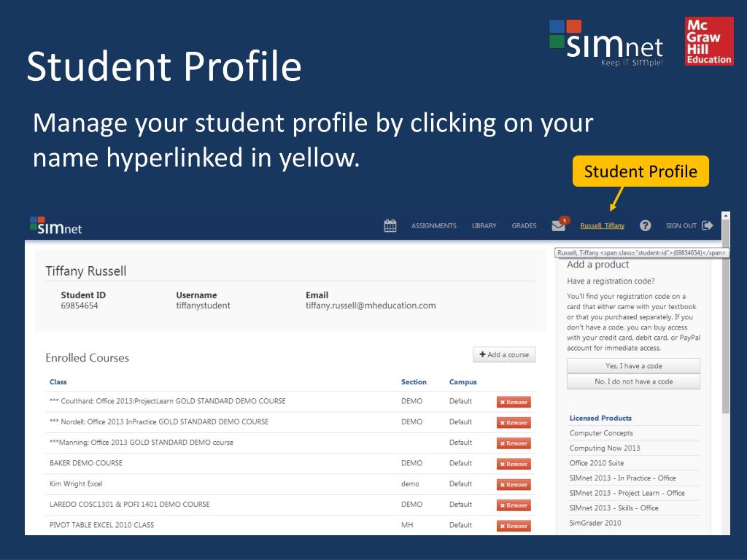Image resolution: width=747 pixels, height=560 pixels.
Task: Choose No, I do not have a code
Action: pyautogui.click(x=634, y=382)
